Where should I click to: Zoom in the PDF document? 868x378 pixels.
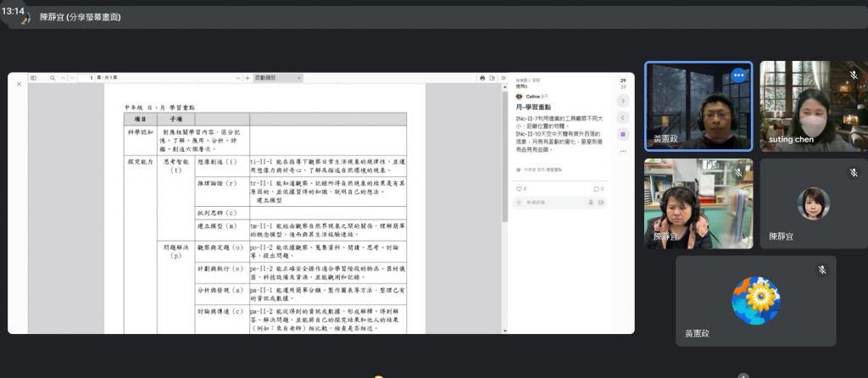[247, 78]
